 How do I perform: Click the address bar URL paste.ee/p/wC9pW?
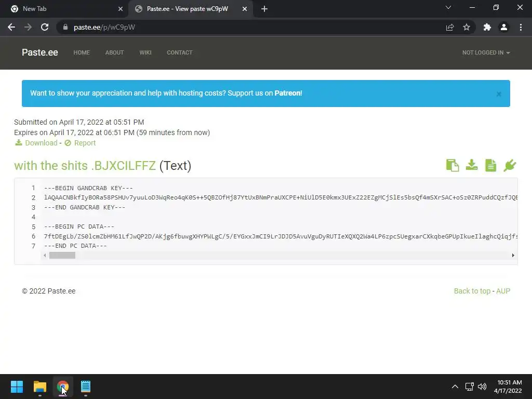(104, 27)
